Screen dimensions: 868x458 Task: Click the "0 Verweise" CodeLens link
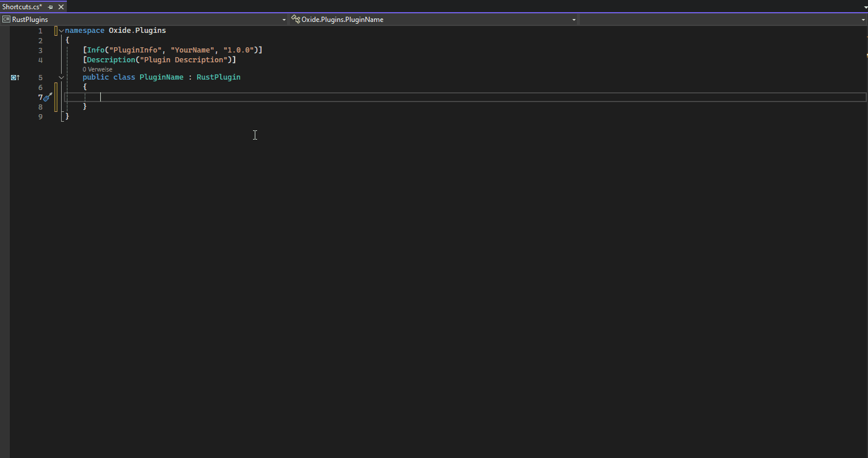pyautogui.click(x=97, y=69)
